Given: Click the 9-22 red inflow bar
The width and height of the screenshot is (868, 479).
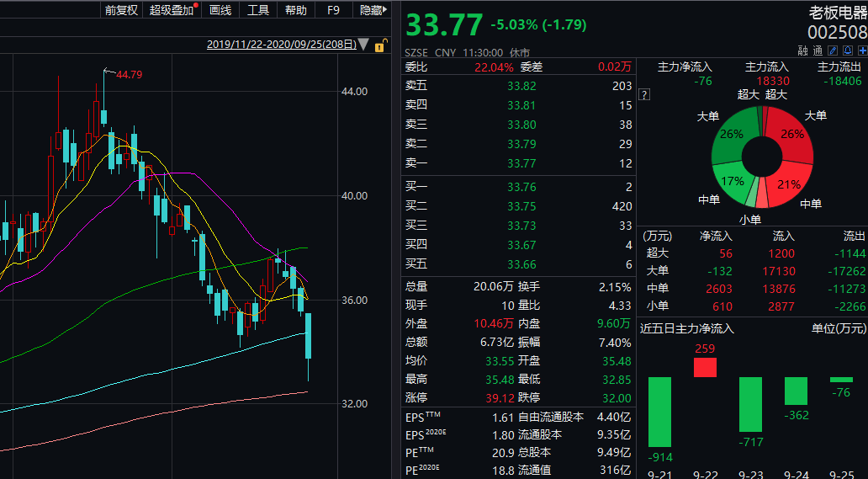Looking at the screenshot, I should click(x=705, y=367).
